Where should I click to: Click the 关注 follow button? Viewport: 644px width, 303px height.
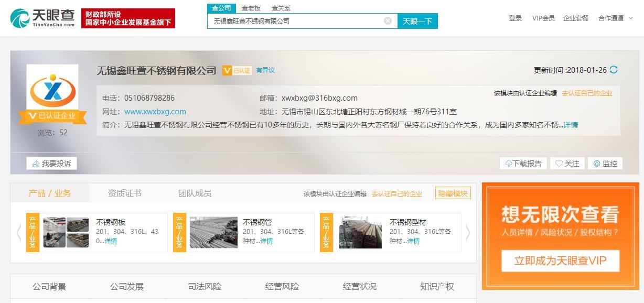[x=567, y=164]
